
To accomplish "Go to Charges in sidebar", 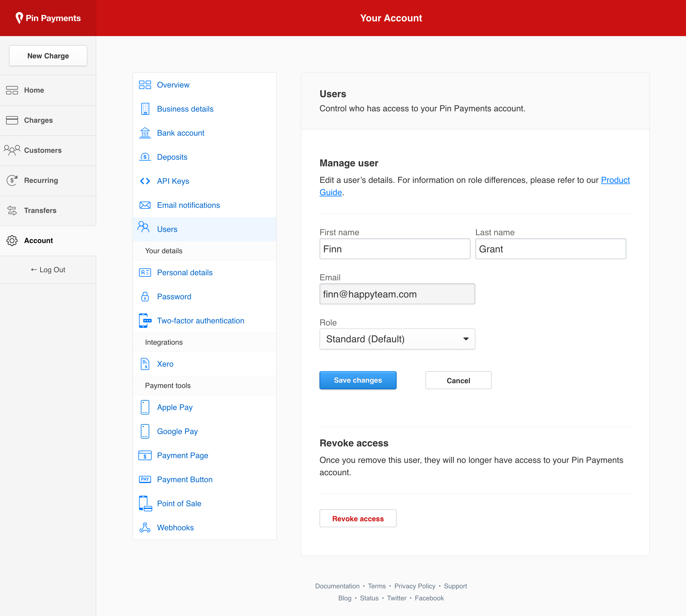I will 48,120.
